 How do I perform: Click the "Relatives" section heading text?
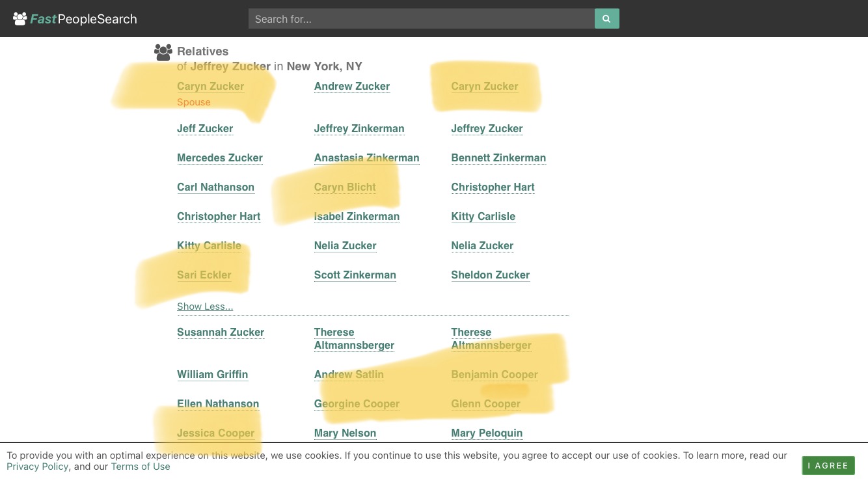coord(202,51)
